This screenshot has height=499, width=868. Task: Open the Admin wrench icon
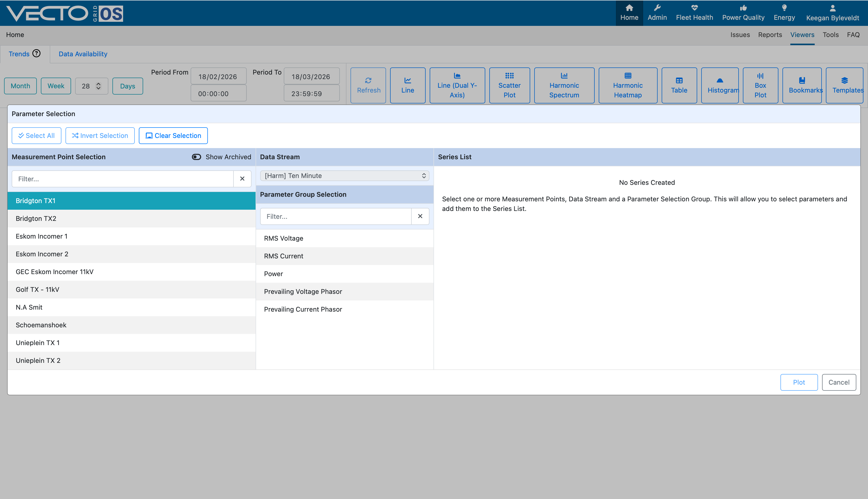coord(657,8)
